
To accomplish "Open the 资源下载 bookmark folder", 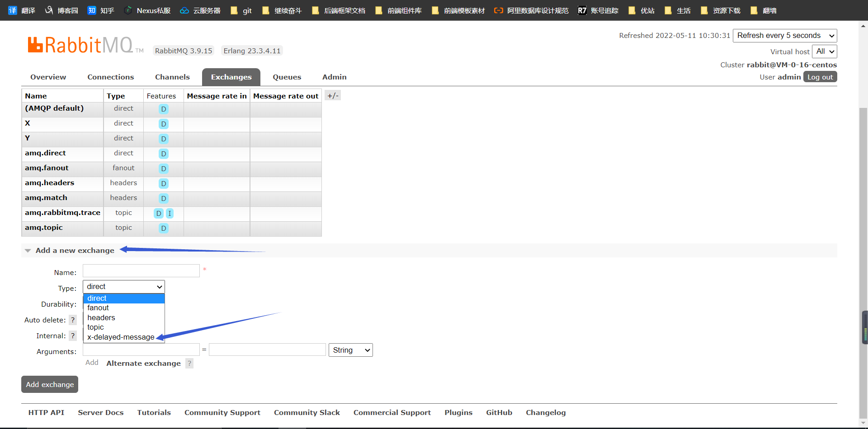I will pyautogui.click(x=720, y=10).
